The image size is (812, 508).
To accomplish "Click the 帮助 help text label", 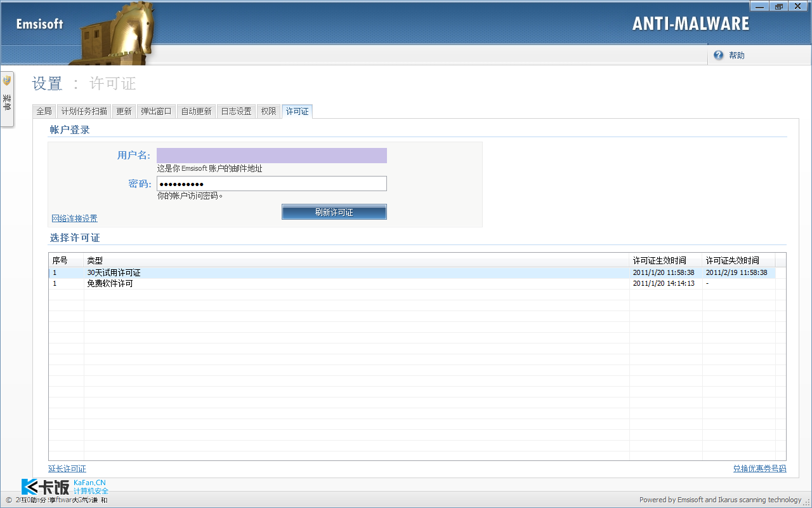I will click(x=737, y=55).
